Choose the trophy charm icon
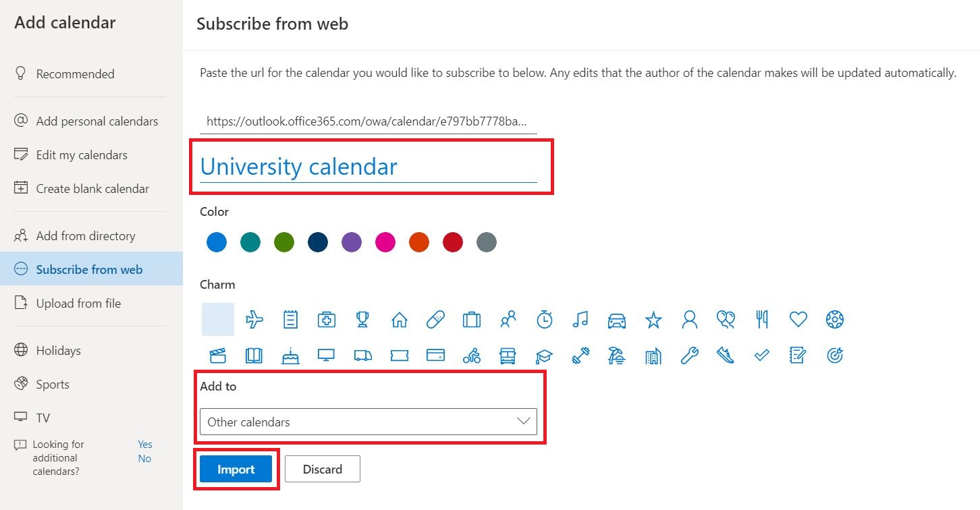980x510 pixels. (363, 320)
